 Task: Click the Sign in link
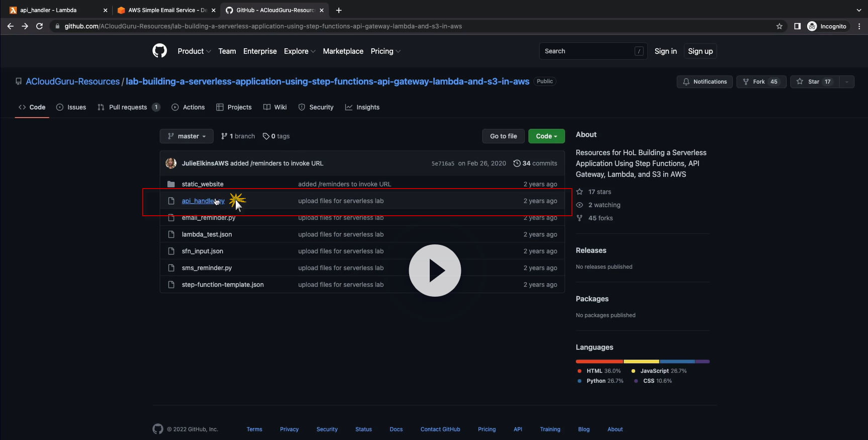coord(665,51)
